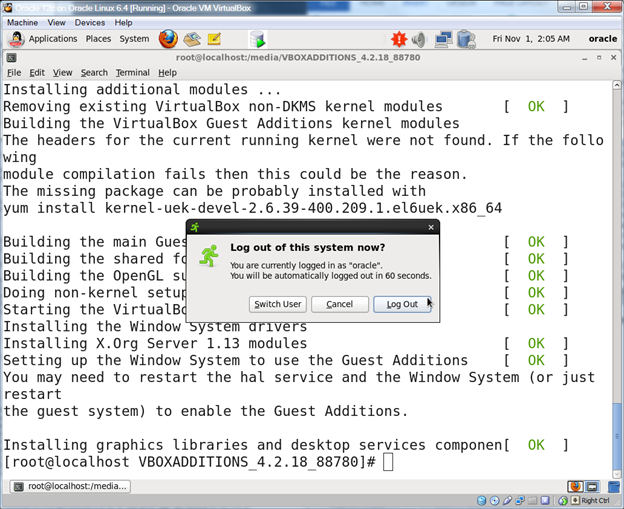The width and height of the screenshot is (624, 509).
Task: Open the volume speaker icon
Action: (x=418, y=39)
